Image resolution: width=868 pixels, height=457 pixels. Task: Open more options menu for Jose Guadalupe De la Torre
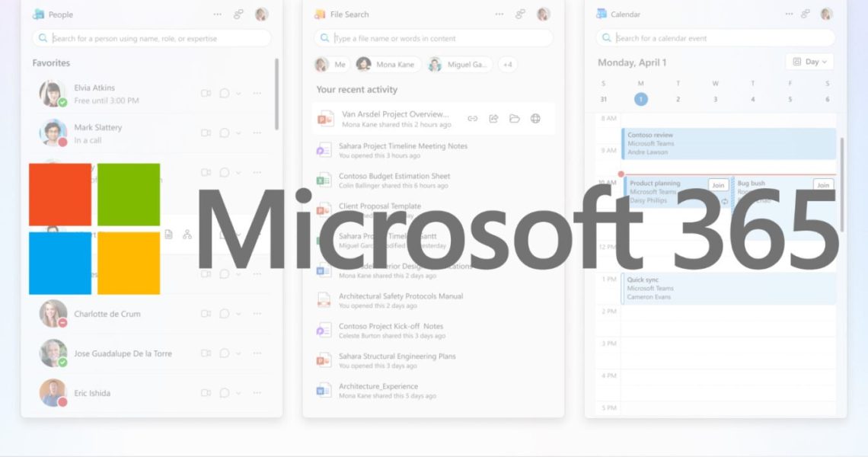tap(257, 353)
